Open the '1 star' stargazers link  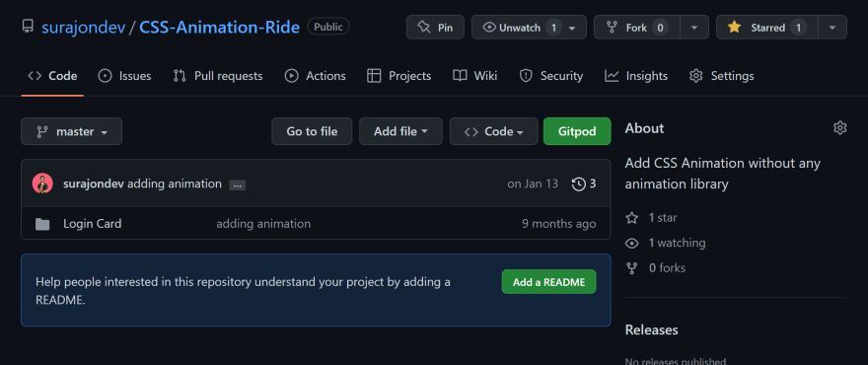click(663, 218)
